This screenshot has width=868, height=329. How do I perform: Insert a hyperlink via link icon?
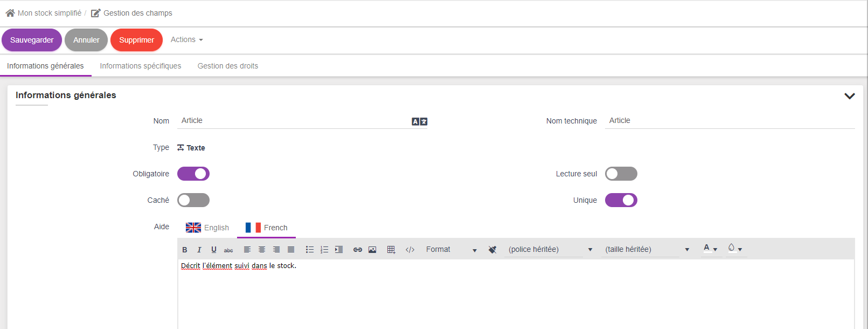(357, 250)
